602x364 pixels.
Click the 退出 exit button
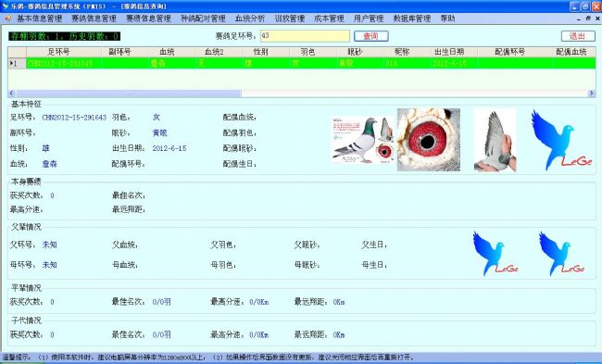pos(578,36)
